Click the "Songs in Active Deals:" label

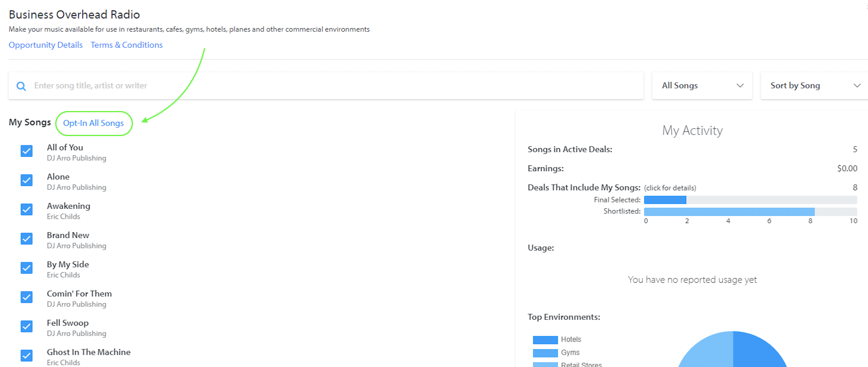pos(570,149)
